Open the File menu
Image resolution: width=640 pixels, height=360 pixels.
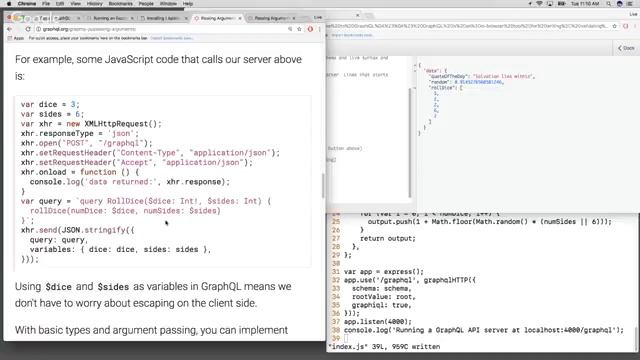[46, 4]
